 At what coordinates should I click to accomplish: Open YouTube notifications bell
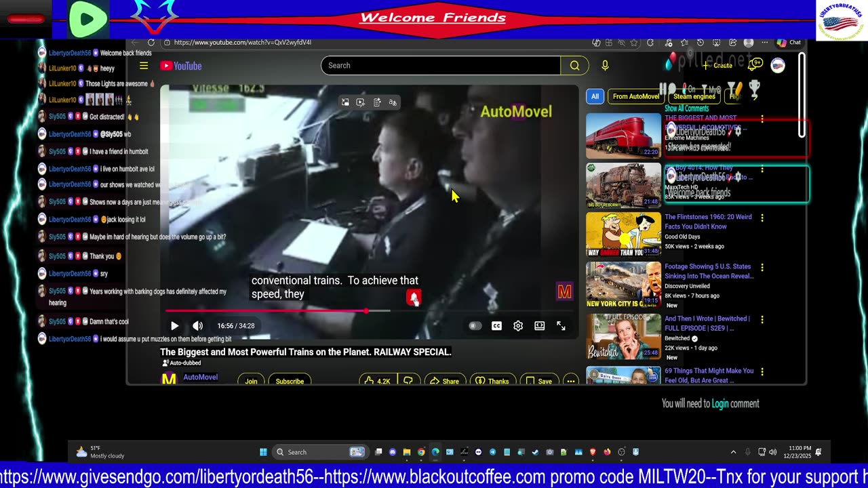click(755, 66)
